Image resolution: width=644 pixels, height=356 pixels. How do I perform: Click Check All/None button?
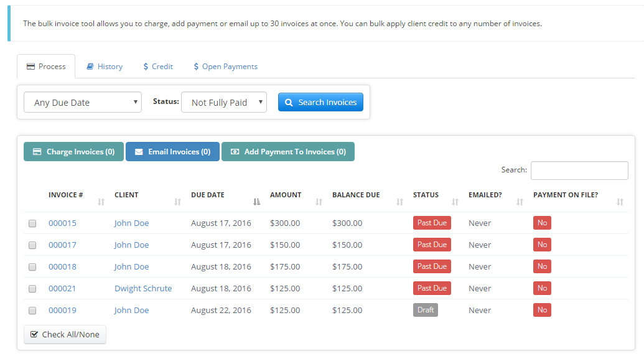pyautogui.click(x=65, y=334)
